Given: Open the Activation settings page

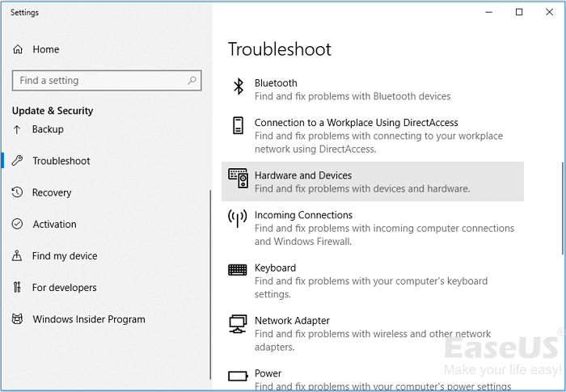Looking at the screenshot, I should pos(54,224).
